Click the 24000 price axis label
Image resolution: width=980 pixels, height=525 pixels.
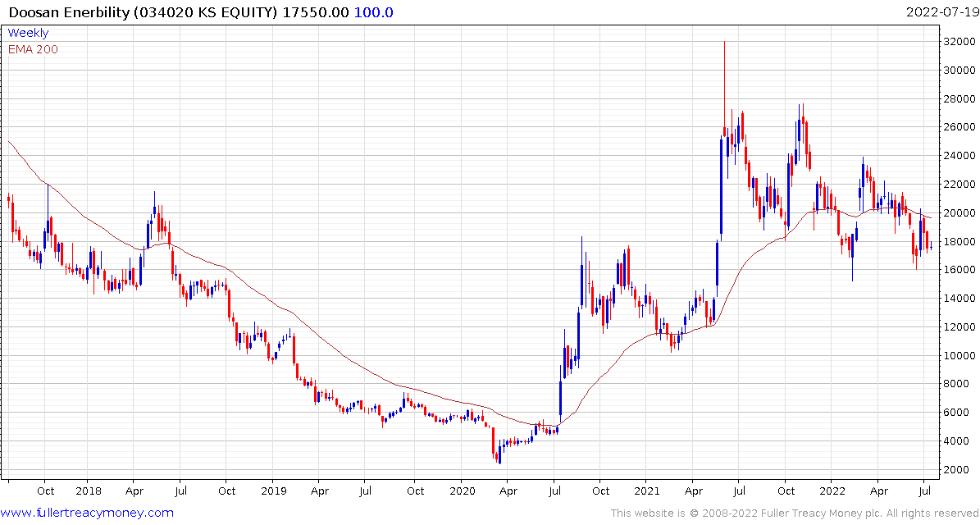pyautogui.click(x=960, y=156)
